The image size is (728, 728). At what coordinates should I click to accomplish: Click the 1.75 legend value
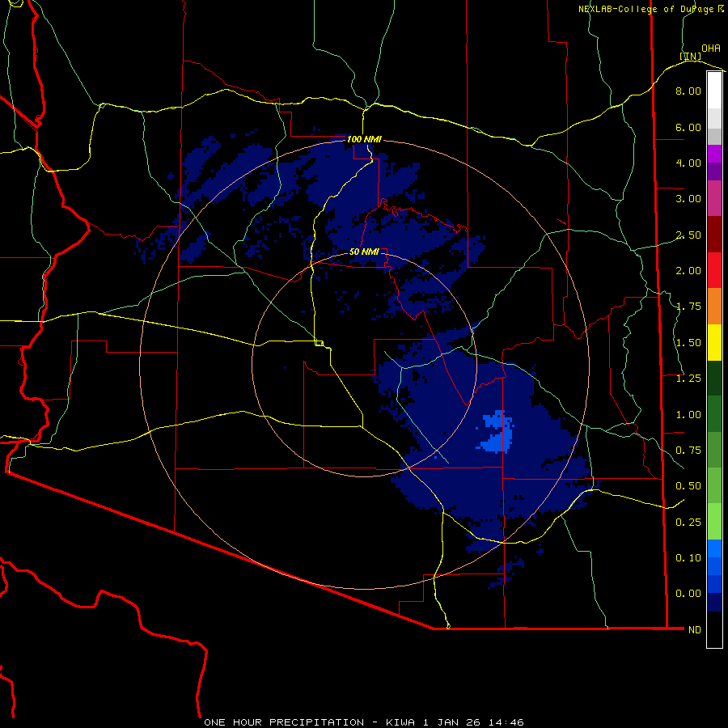point(688,307)
